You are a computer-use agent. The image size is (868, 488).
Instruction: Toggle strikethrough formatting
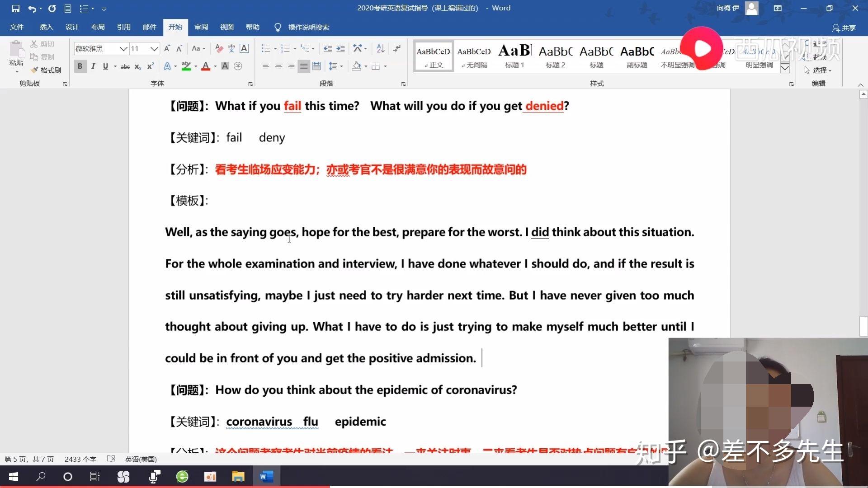click(125, 66)
